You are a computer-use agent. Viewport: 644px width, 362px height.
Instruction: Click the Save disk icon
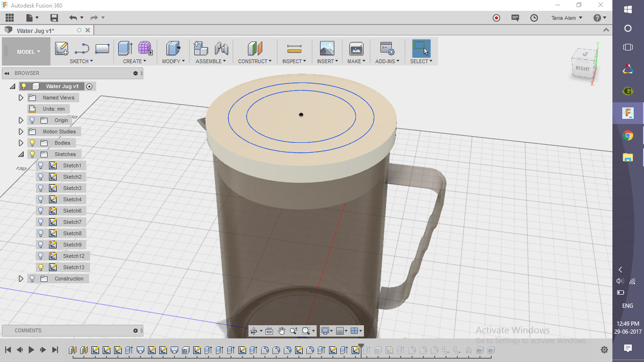(x=54, y=18)
